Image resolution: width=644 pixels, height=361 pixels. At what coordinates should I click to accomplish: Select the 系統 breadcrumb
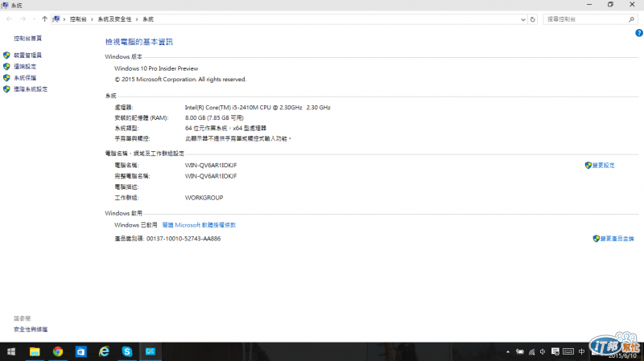tap(148, 19)
